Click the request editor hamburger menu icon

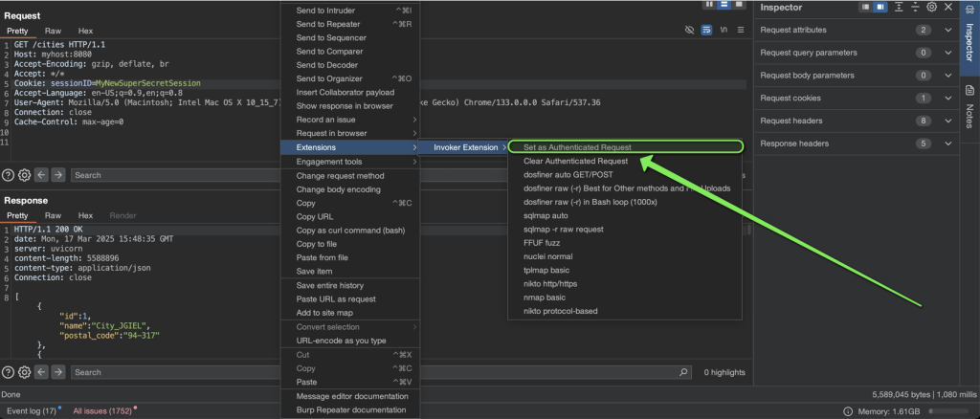(x=741, y=30)
